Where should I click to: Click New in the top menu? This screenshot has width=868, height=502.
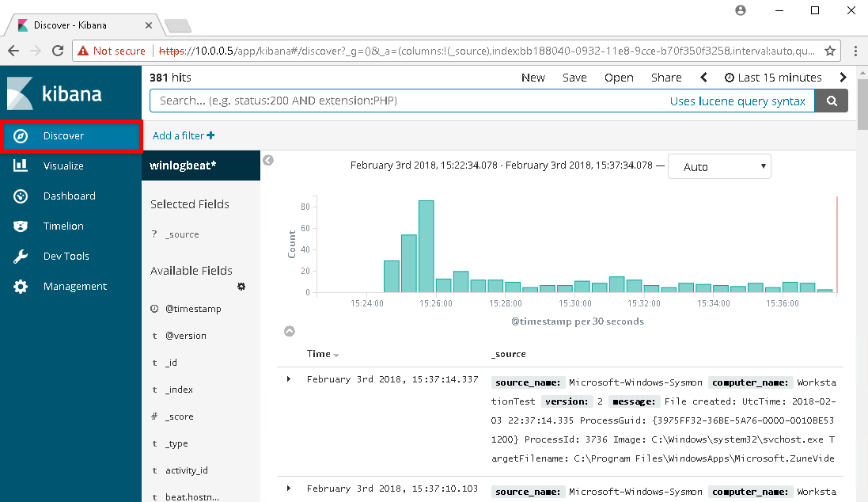[533, 78]
